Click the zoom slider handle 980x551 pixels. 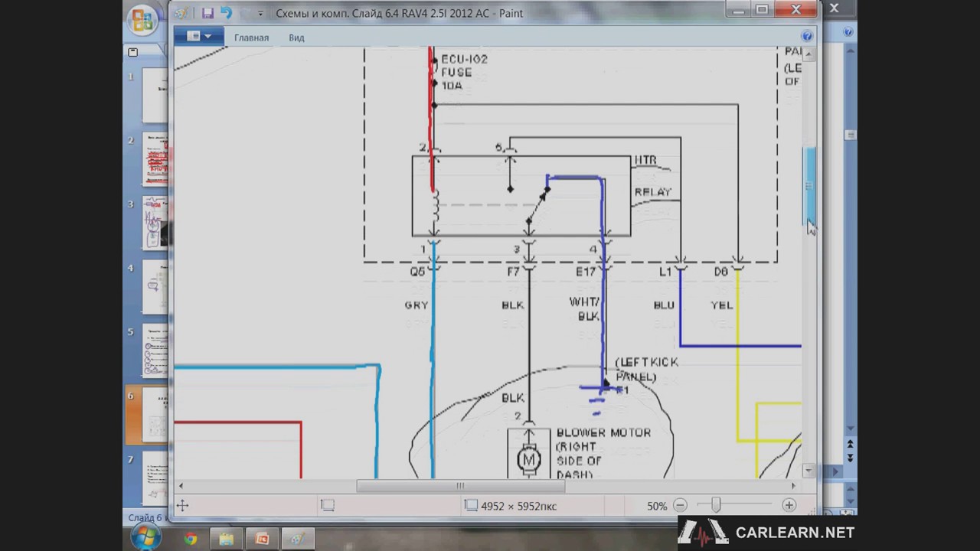click(716, 505)
